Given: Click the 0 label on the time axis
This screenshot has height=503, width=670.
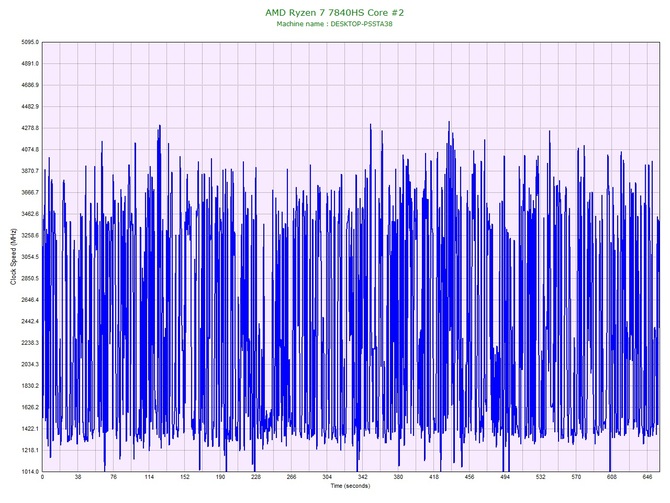Looking at the screenshot, I should (x=42, y=477).
